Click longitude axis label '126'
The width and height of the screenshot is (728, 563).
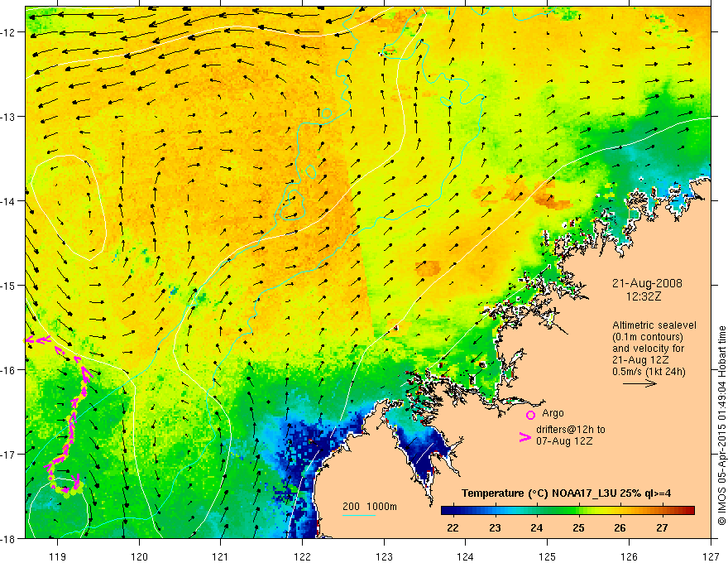point(629,556)
